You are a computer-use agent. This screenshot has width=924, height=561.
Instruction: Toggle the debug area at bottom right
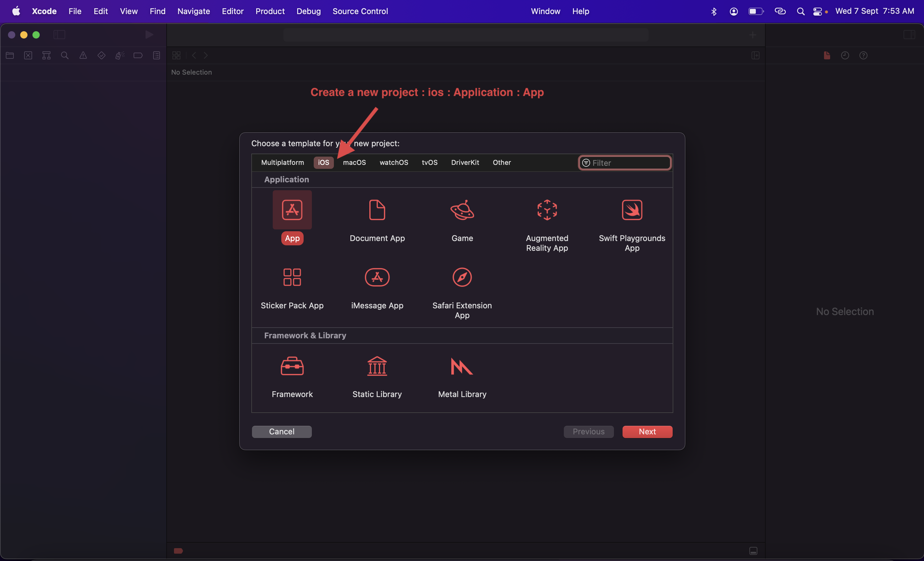coord(753,551)
